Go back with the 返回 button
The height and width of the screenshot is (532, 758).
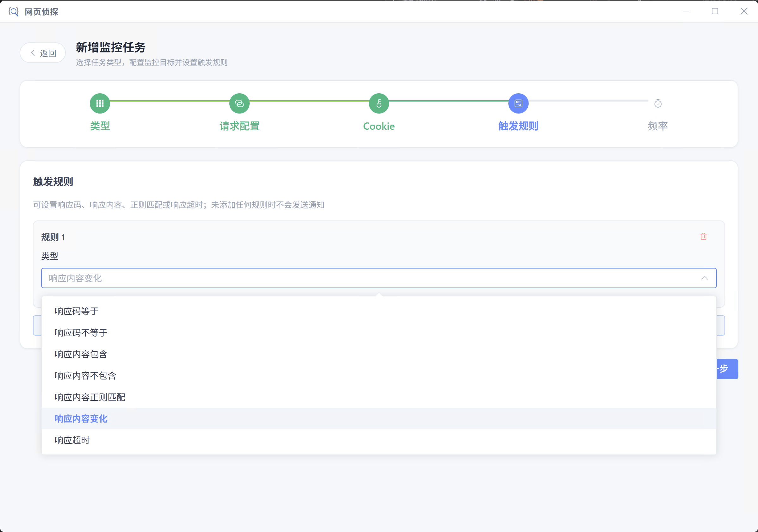tap(43, 53)
